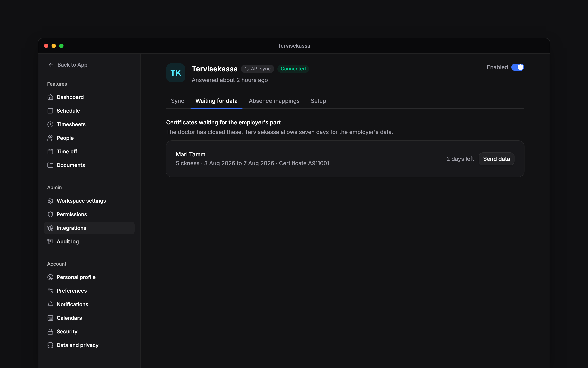Open the Setup tab
Image resolution: width=588 pixels, height=368 pixels.
tap(318, 101)
